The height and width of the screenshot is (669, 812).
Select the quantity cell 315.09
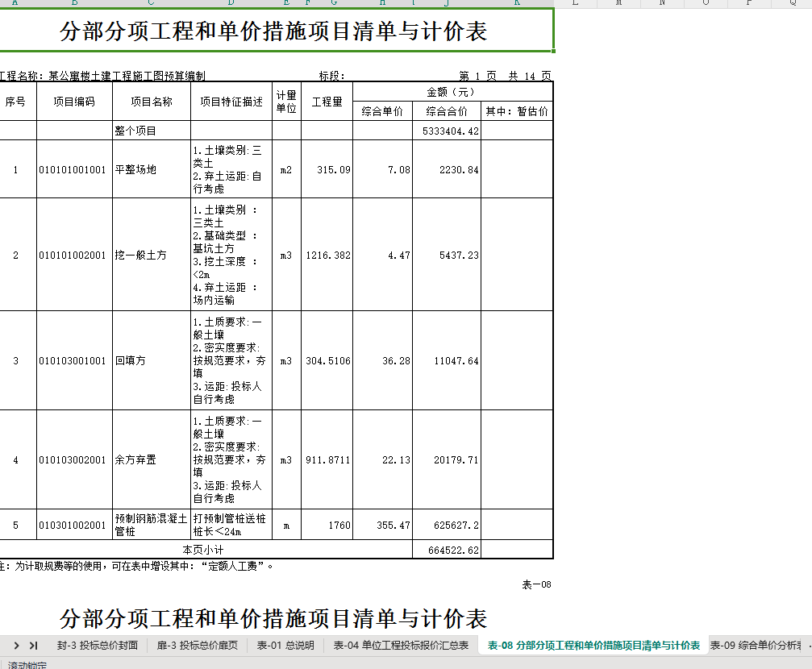click(327, 169)
